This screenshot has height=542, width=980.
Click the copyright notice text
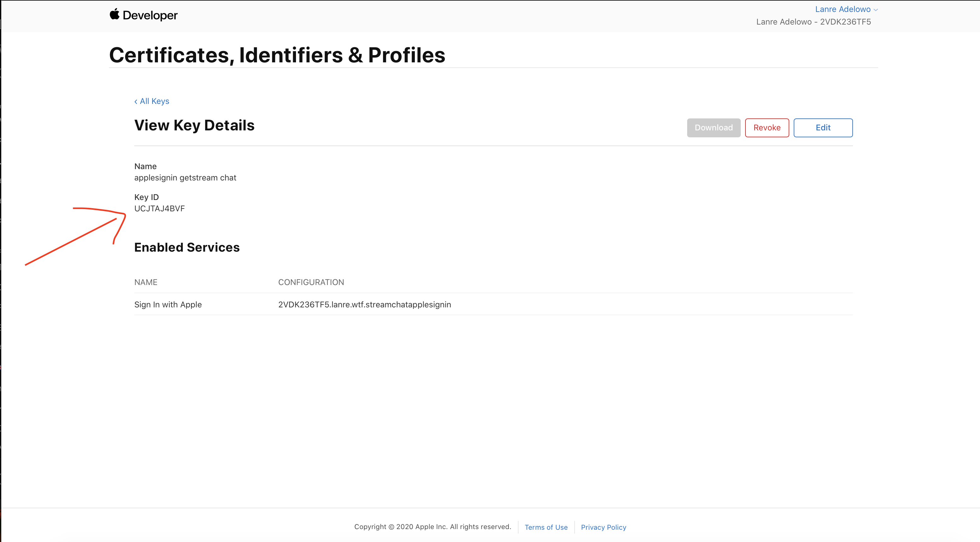(432, 527)
